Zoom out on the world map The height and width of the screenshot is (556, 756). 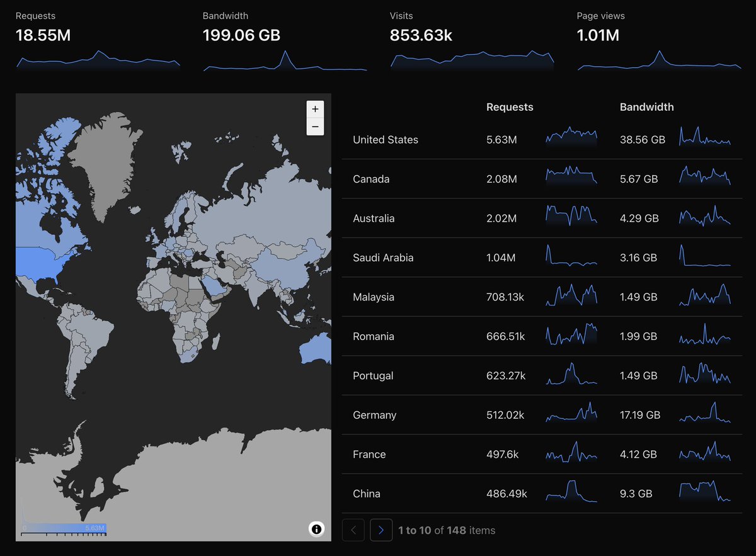[x=315, y=127]
